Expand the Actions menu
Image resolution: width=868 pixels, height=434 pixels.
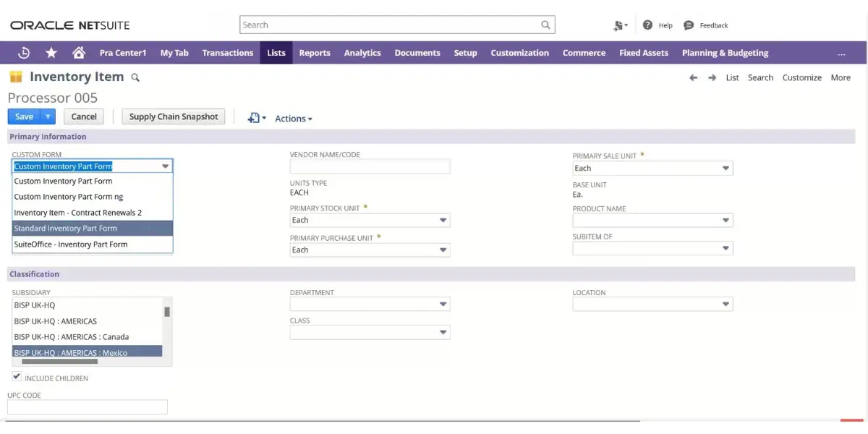click(x=294, y=119)
